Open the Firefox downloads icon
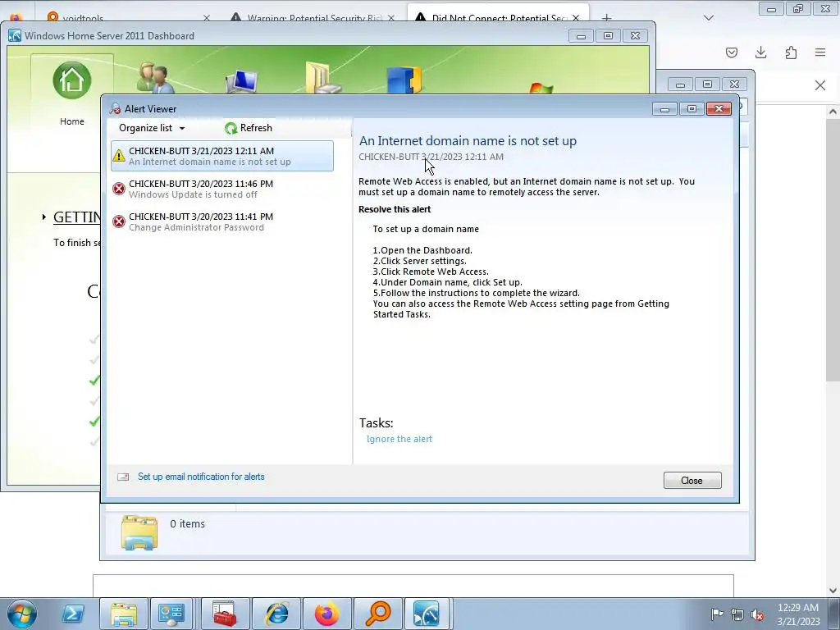 760,52
